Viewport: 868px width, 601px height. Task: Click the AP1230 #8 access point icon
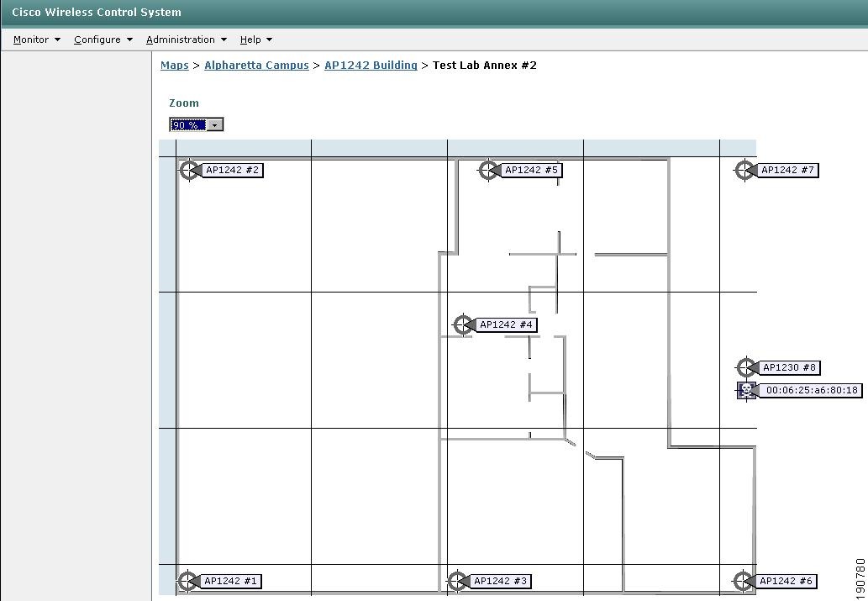(x=746, y=367)
